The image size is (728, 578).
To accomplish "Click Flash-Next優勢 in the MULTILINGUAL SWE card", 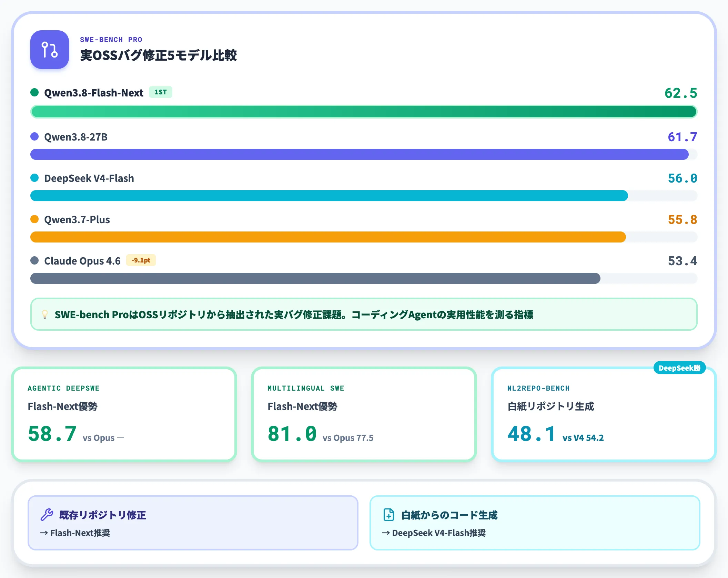I will click(x=302, y=406).
